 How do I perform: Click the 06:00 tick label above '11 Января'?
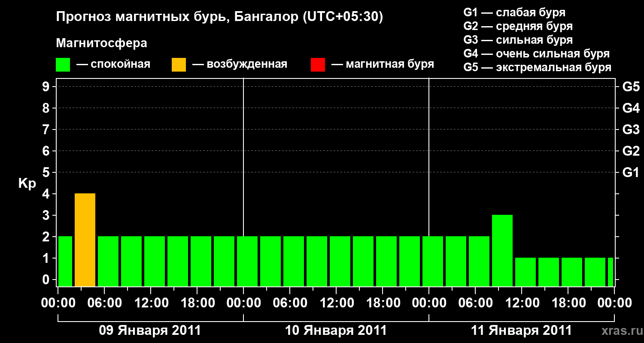tap(476, 303)
